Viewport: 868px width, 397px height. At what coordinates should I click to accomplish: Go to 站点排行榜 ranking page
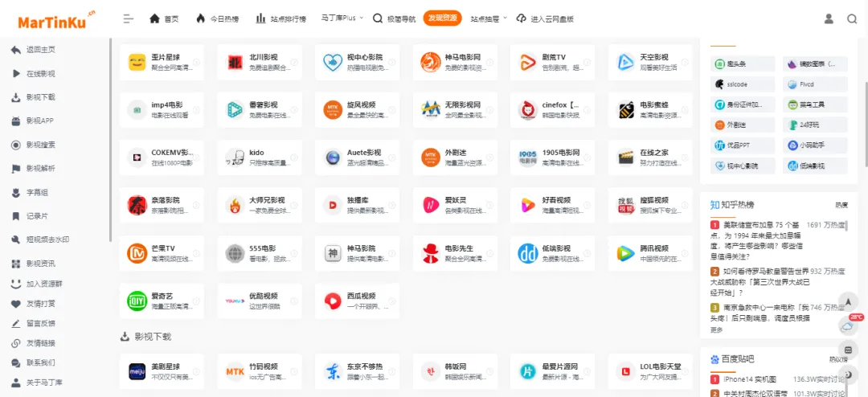[280, 18]
